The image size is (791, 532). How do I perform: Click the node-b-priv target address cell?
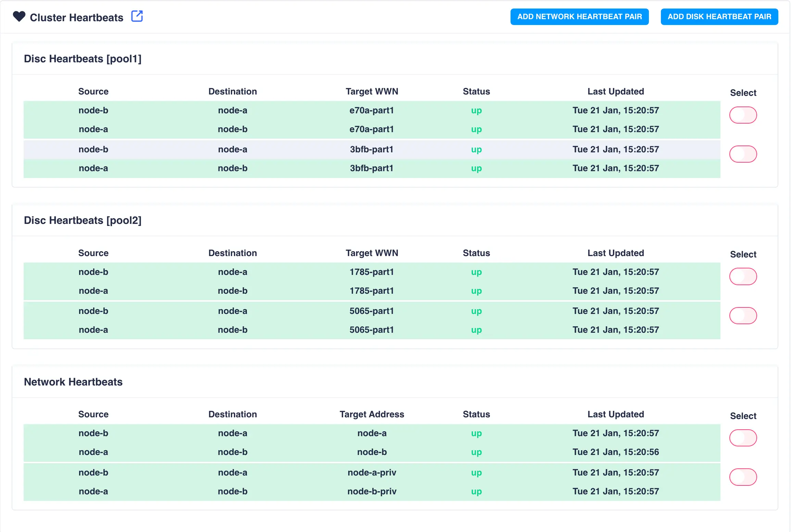tap(372, 491)
